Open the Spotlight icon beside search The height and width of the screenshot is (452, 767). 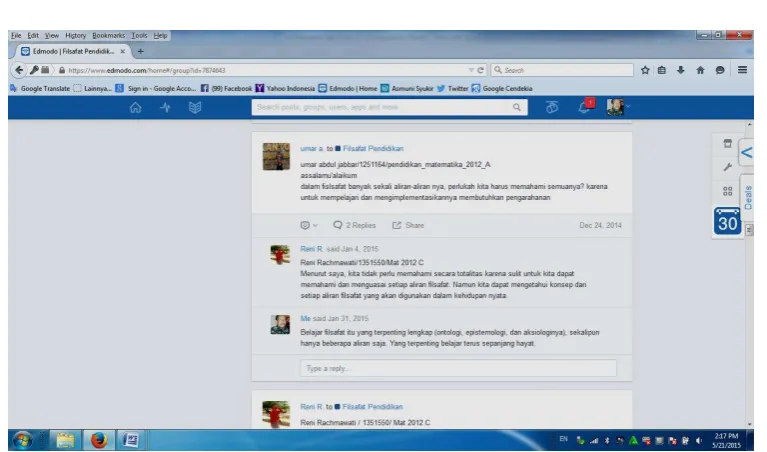(x=552, y=108)
